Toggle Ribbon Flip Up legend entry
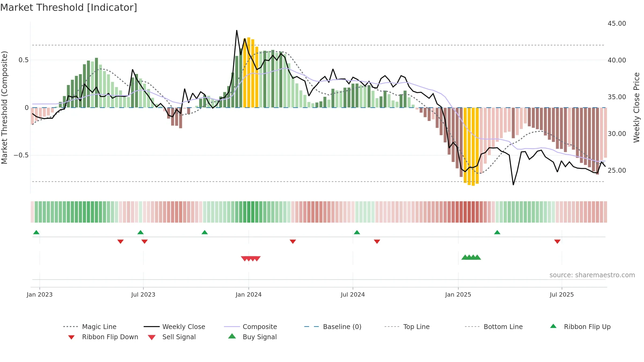Viewport: 644px width, 362px height. coord(580,327)
